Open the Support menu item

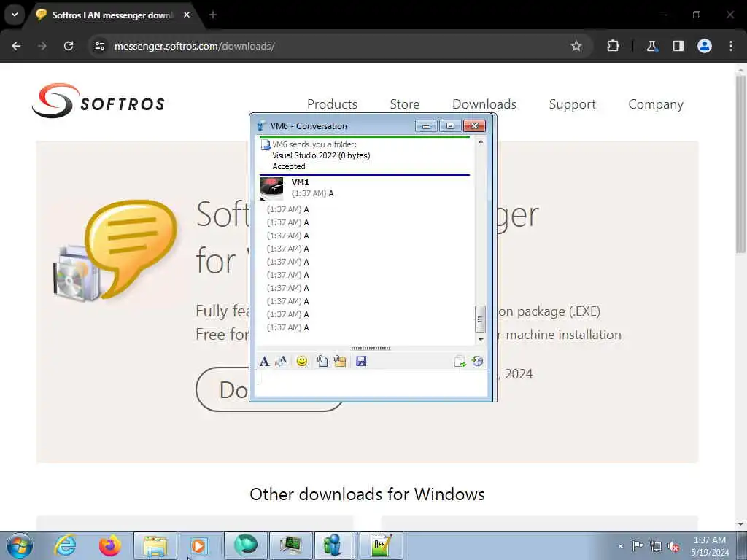[572, 104]
